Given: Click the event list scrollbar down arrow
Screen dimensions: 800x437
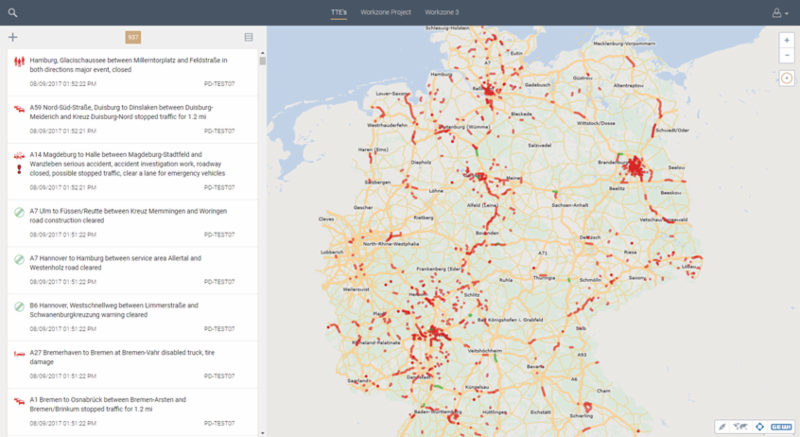Looking at the screenshot, I should click(x=263, y=432).
